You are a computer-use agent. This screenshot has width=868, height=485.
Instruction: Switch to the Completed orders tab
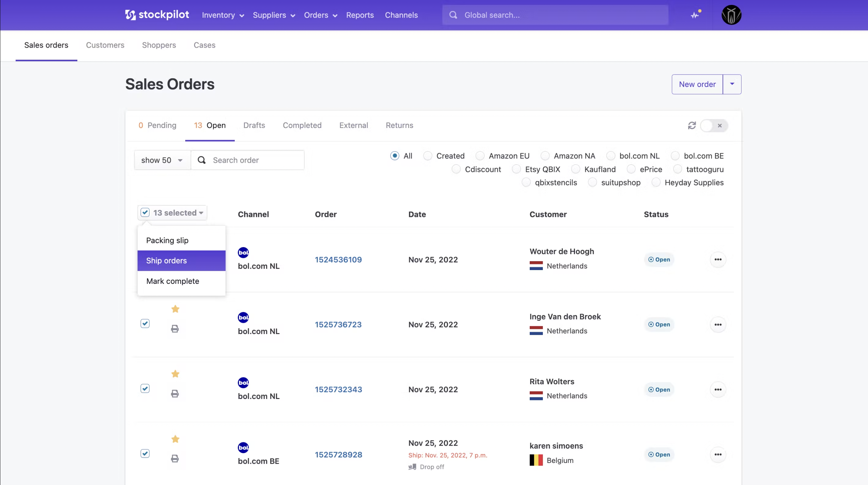point(302,125)
